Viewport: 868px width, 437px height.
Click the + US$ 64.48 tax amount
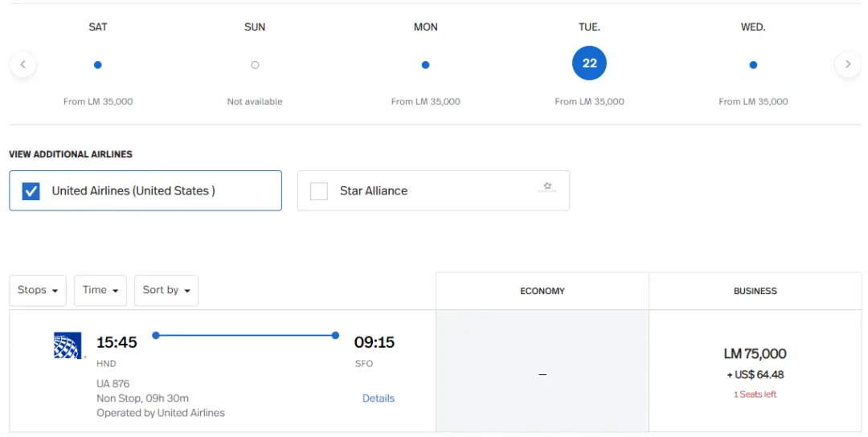(x=755, y=375)
